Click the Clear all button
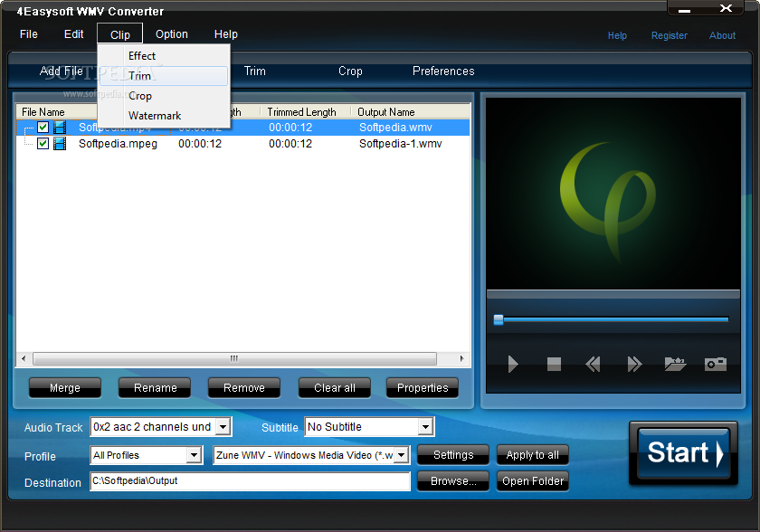Image resolution: width=760 pixels, height=532 pixels. pyautogui.click(x=335, y=387)
